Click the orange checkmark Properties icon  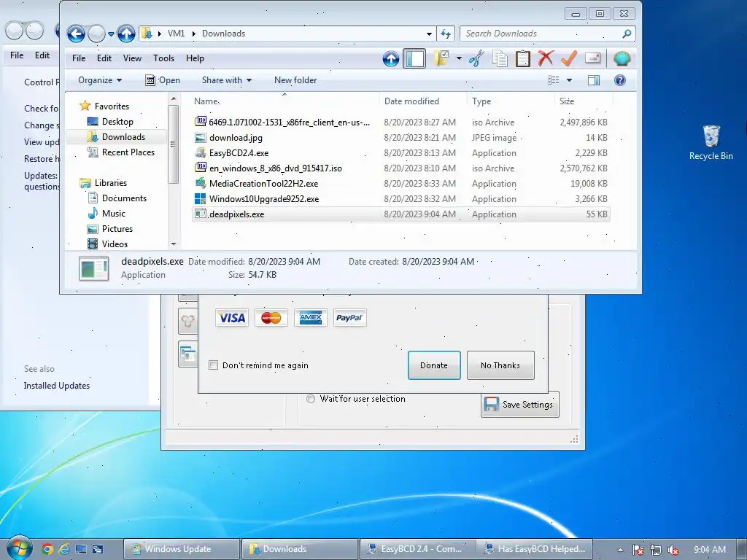[569, 58]
